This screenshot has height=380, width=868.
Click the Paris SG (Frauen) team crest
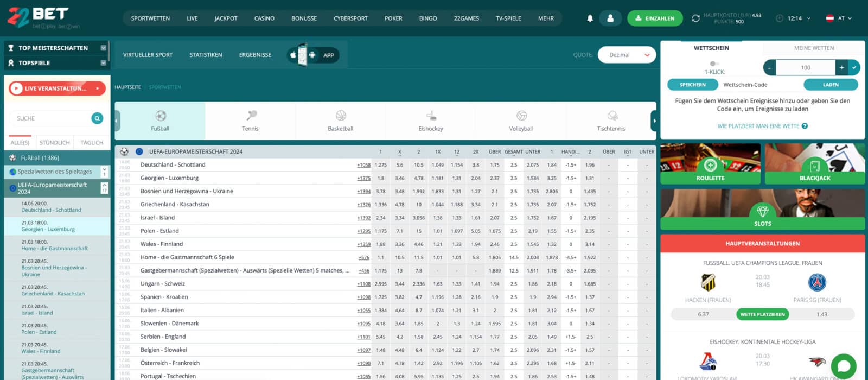[817, 282]
